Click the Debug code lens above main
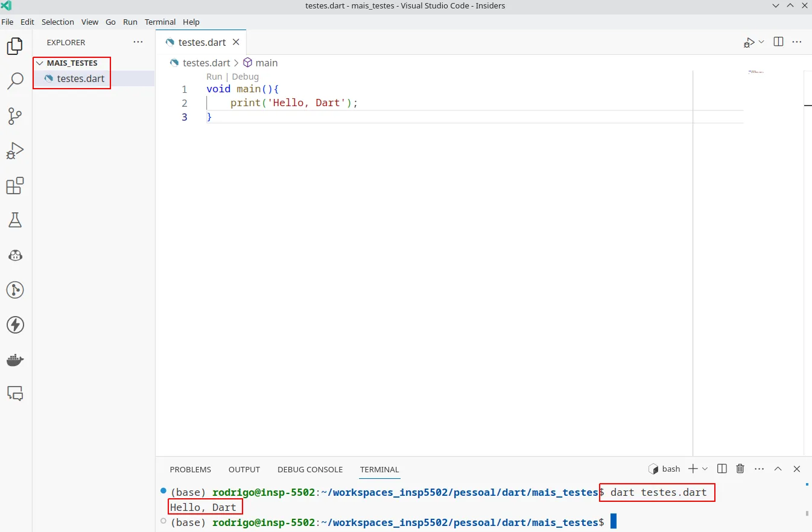812x532 pixels. click(245, 77)
